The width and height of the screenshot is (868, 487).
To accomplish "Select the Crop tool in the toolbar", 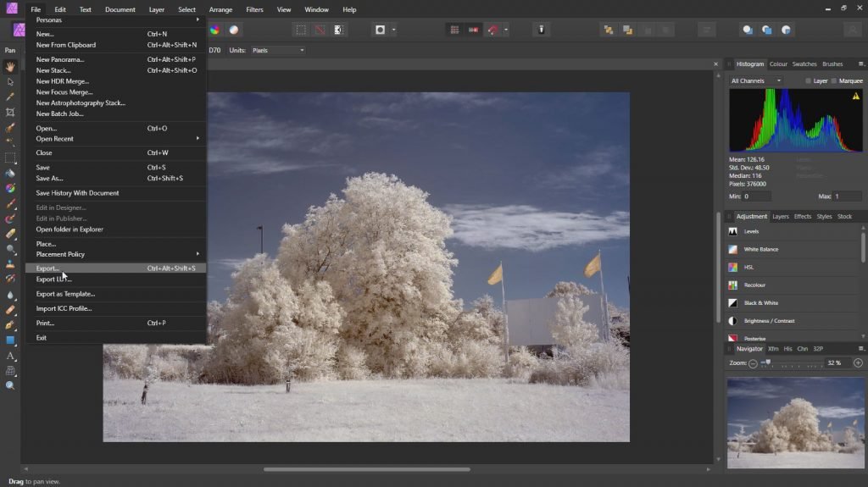I will [x=10, y=112].
